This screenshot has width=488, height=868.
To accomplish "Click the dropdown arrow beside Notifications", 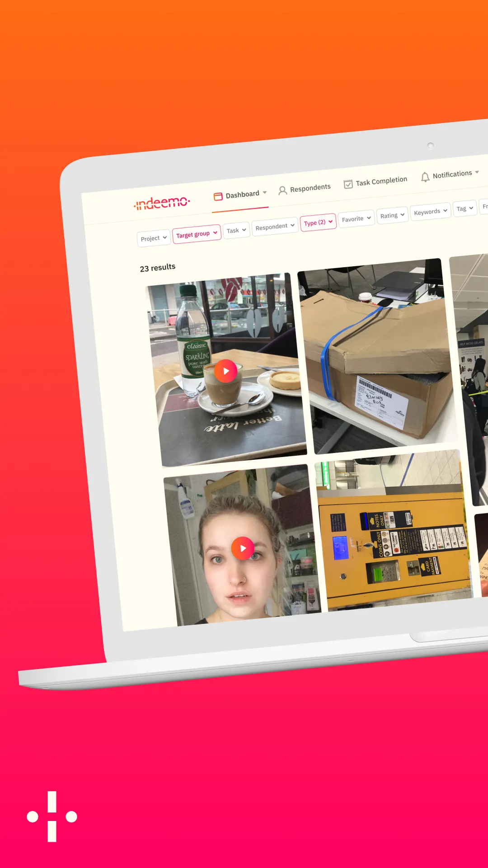I will [477, 172].
